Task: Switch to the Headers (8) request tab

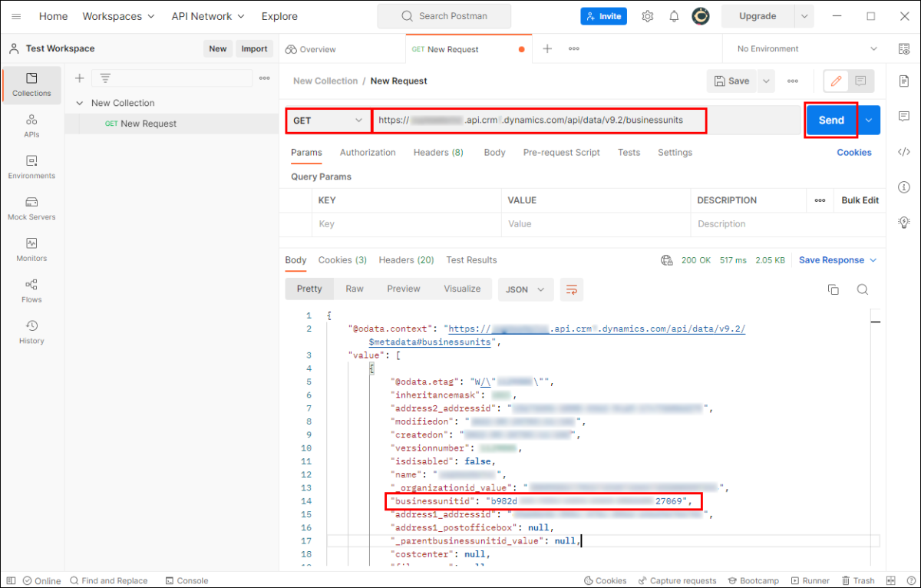Action: [438, 152]
